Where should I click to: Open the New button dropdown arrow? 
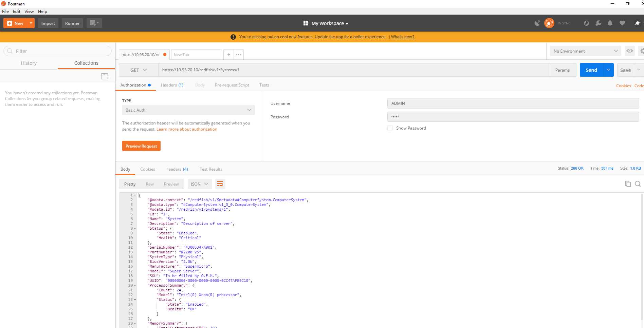(31, 23)
